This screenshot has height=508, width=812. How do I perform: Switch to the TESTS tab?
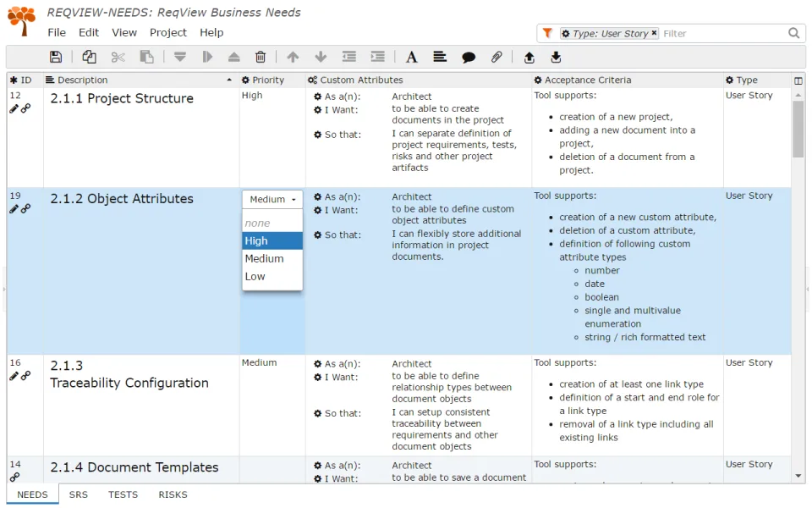(123, 494)
